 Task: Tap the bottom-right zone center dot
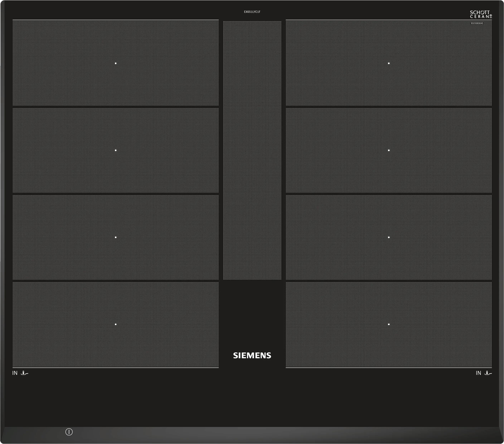tap(389, 324)
